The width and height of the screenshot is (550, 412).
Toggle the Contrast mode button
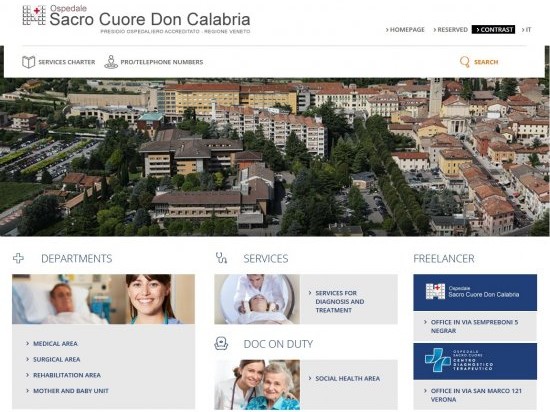click(x=493, y=30)
